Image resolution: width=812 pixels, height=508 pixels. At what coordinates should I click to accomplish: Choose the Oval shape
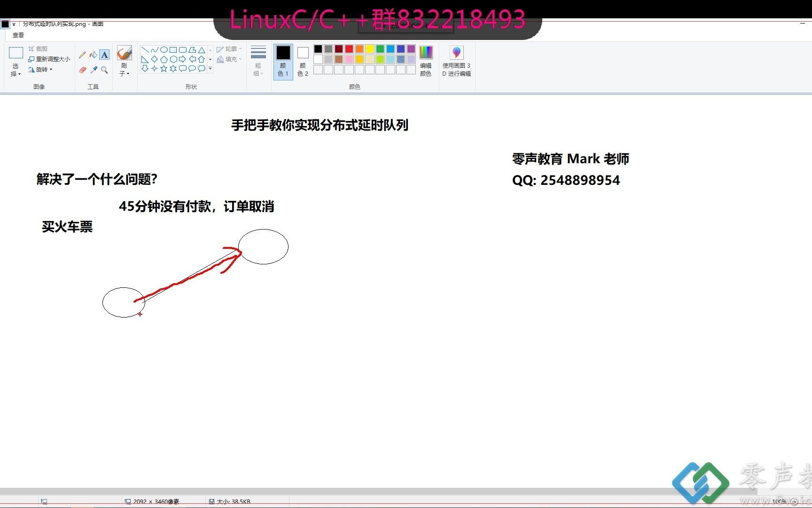164,49
